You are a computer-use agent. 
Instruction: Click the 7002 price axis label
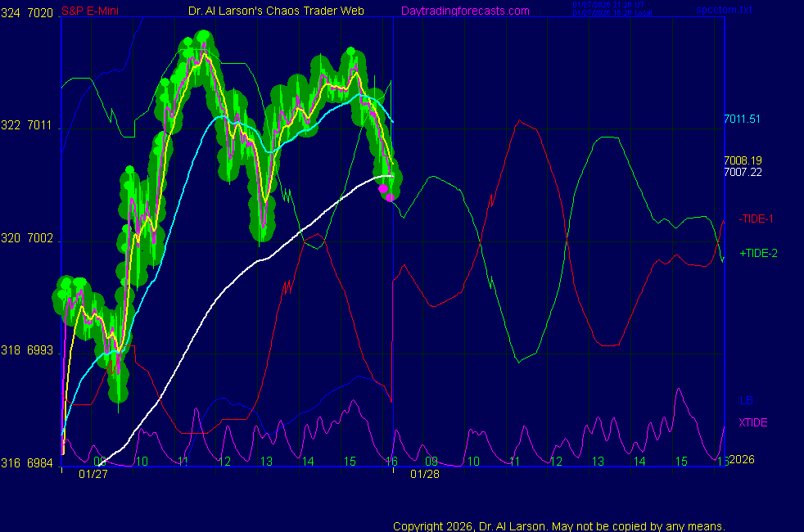[x=40, y=238]
